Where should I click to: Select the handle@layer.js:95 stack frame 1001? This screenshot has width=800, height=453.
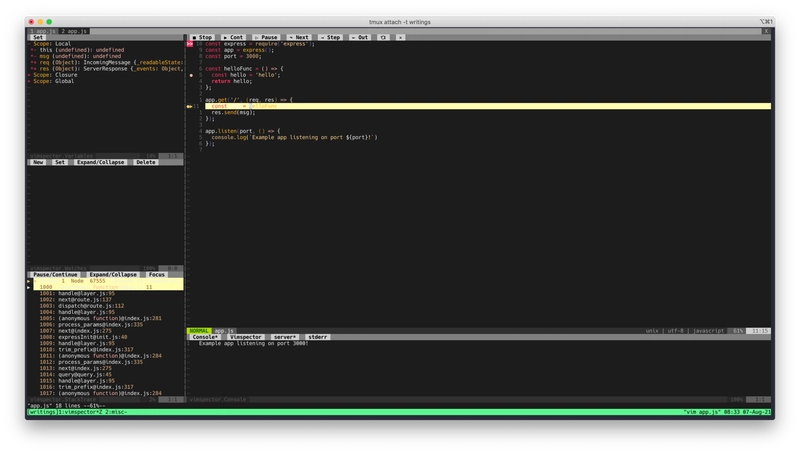(77, 293)
